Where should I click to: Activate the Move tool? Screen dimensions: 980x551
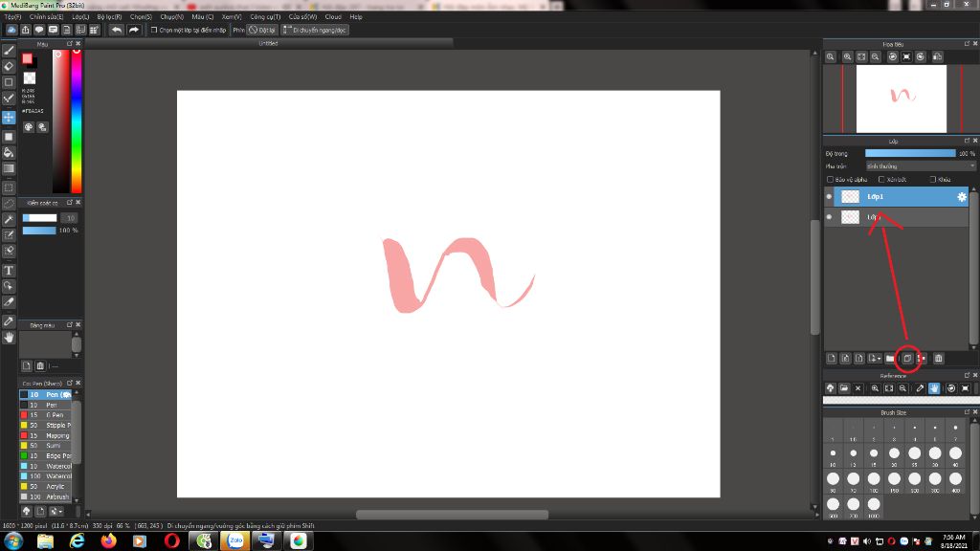pyautogui.click(x=9, y=118)
